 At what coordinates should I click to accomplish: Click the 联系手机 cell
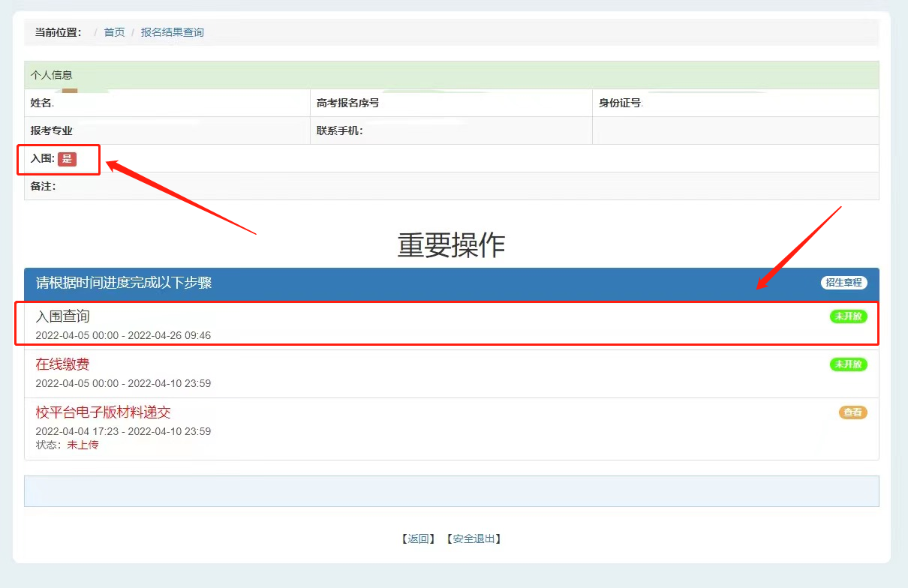[450, 130]
